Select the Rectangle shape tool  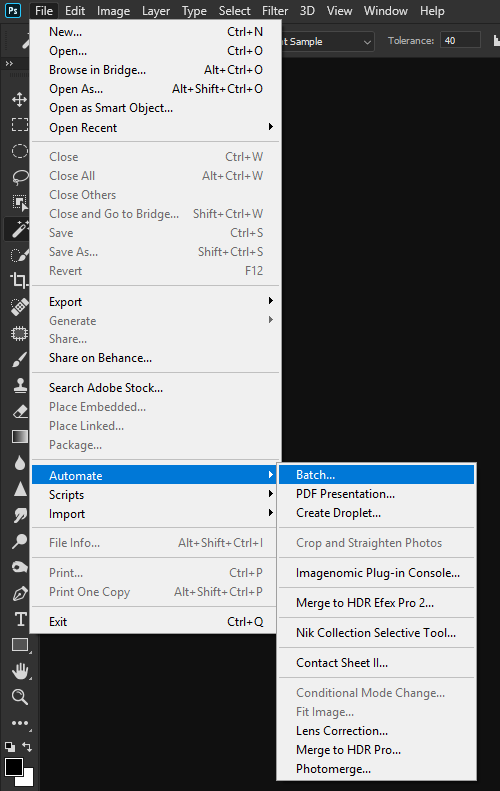coord(20,645)
